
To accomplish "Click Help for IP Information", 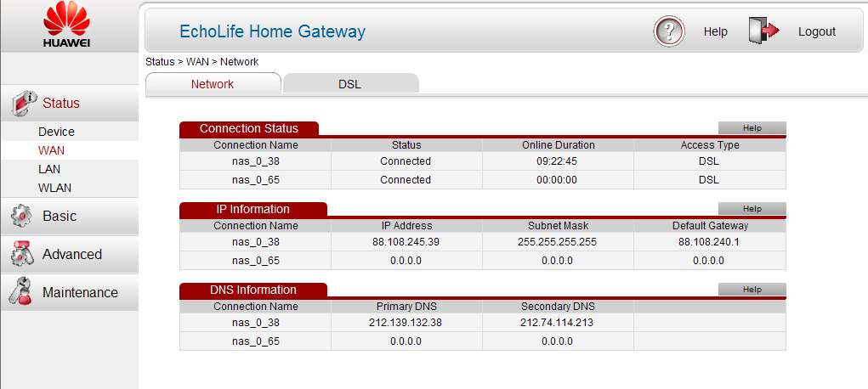I will pos(752,209).
